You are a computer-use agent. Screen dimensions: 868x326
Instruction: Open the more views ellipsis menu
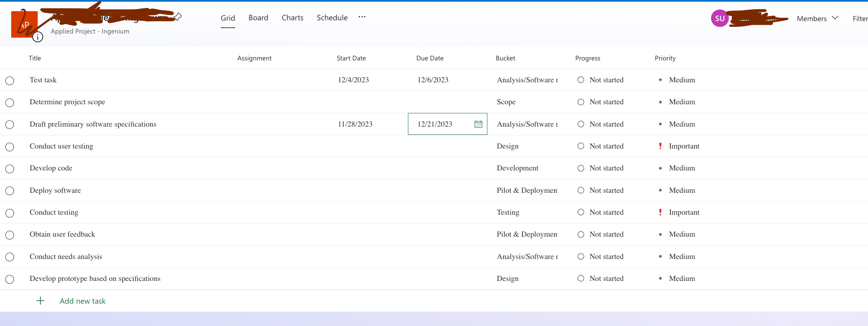click(362, 17)
